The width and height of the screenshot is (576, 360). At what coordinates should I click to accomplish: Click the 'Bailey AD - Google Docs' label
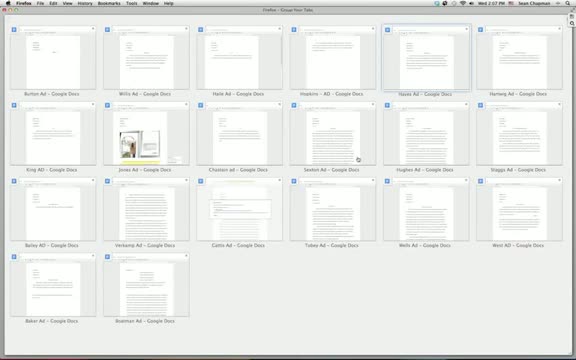coord(51,245)
